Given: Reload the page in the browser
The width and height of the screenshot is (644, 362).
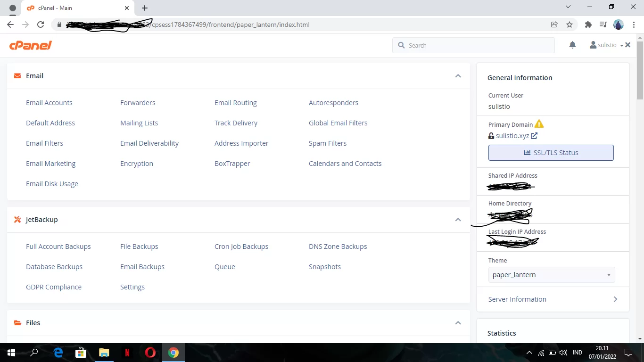Looking at the screenshot, I should point(41,25).
